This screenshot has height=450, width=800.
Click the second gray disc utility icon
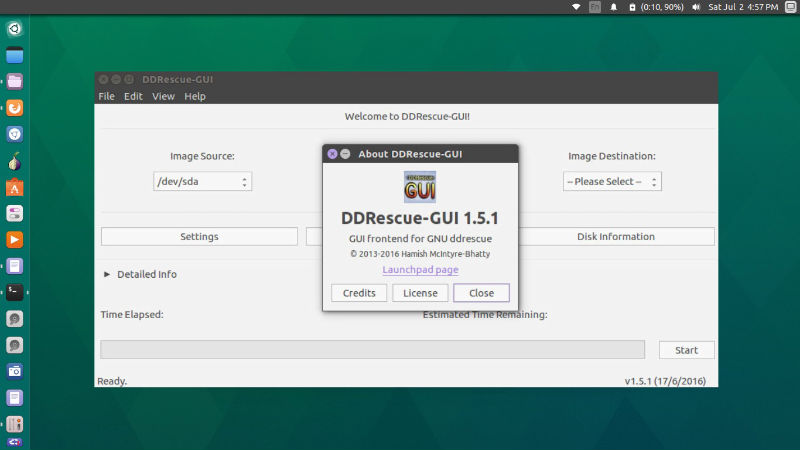[14, 345]
